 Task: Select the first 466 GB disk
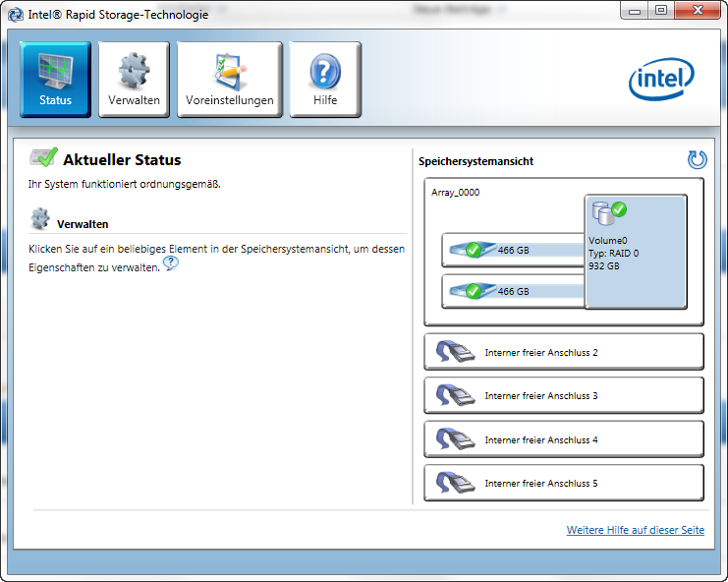[513, 250]
